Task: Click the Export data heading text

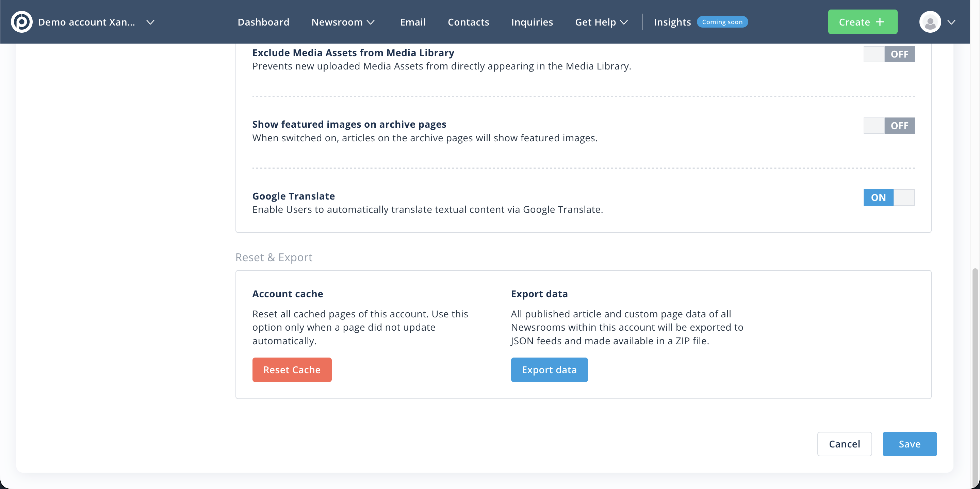Action: [539, 294]
